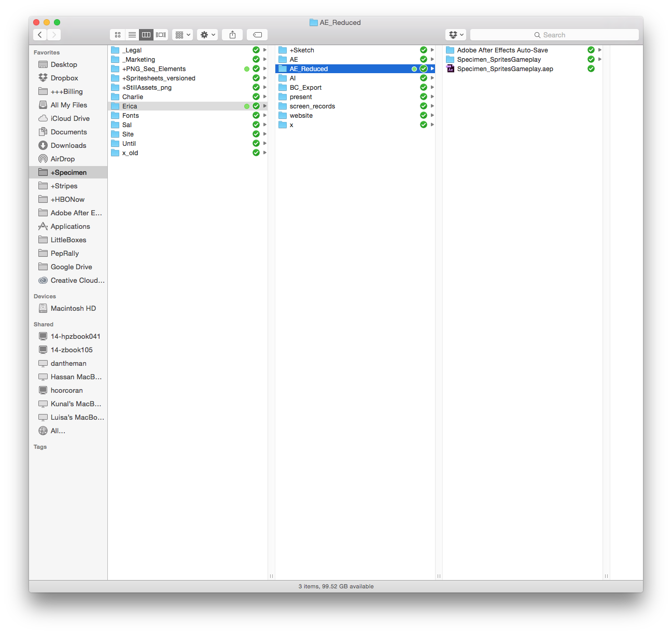Expand the +Sketch folder arrow
672x634 pixels.
click(432, 50)
